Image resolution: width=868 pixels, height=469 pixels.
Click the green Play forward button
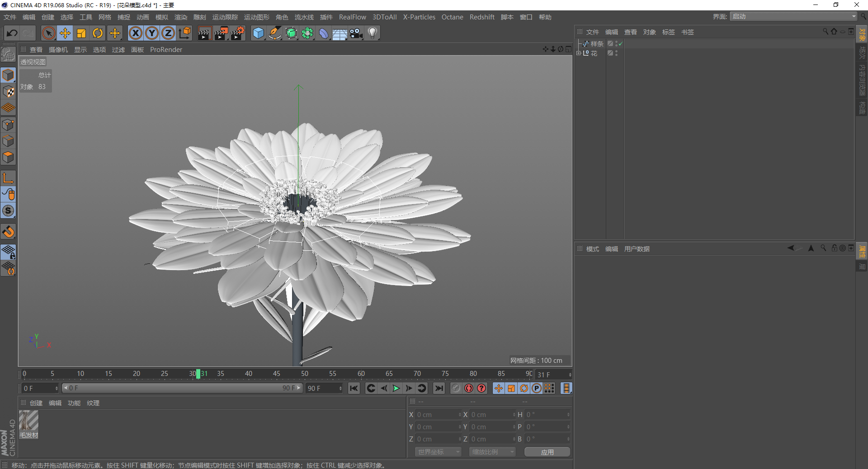click(x=396, y=388)
